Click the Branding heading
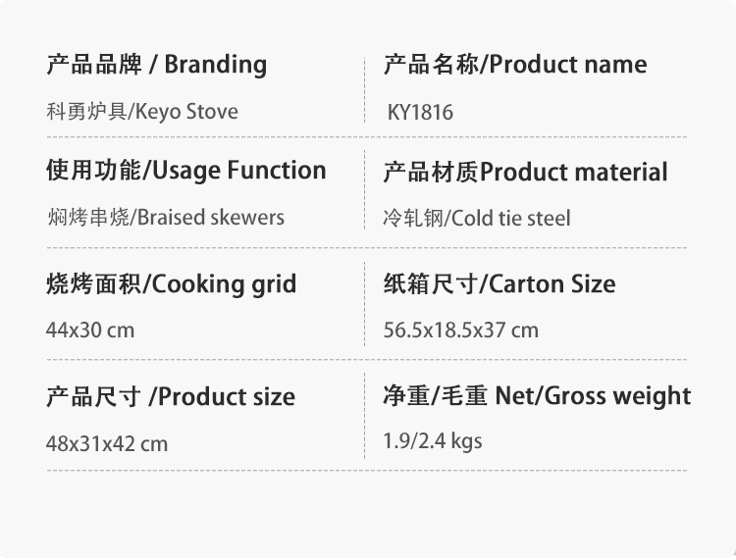Image resolution: width=736 pixels, height=560 pixels. (x=156, y=65)
